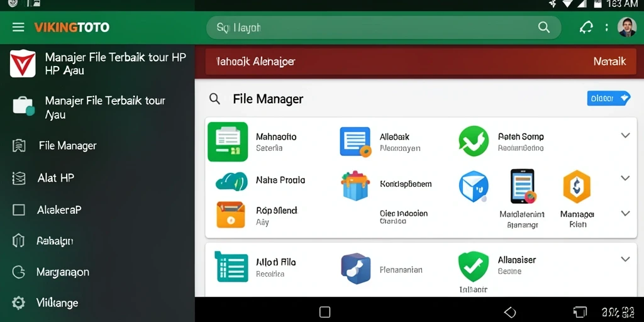Viewport: 644px width, 322px height.
Task: Expand the chevron on the Nahe Proaia row
Action: point(625,178)
